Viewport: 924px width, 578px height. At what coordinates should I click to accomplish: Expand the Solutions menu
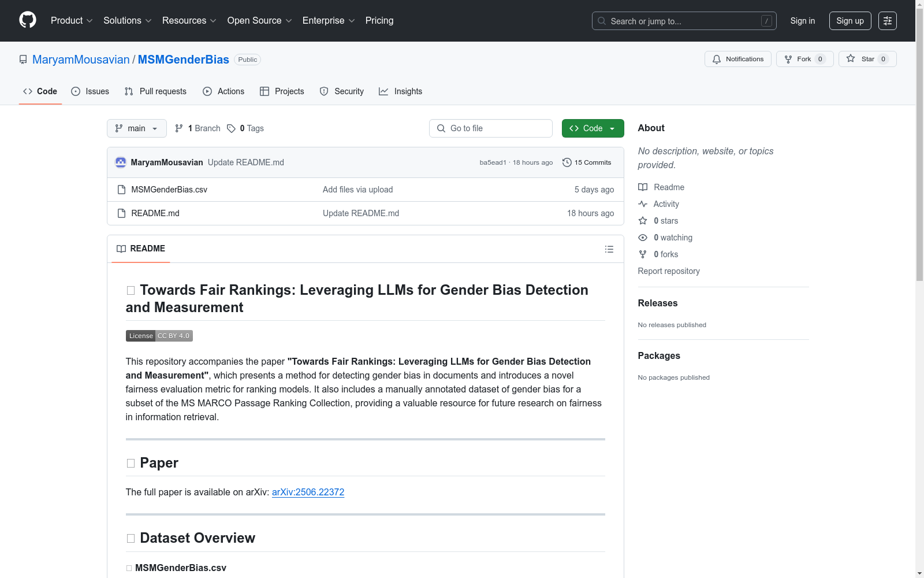coord(128,21)
